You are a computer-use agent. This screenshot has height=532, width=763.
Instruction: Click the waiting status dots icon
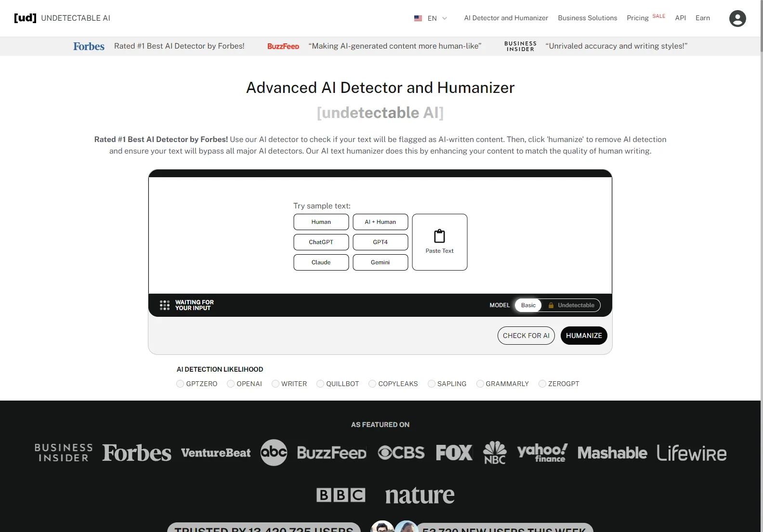pyautogui.click(x=165, y=305)
